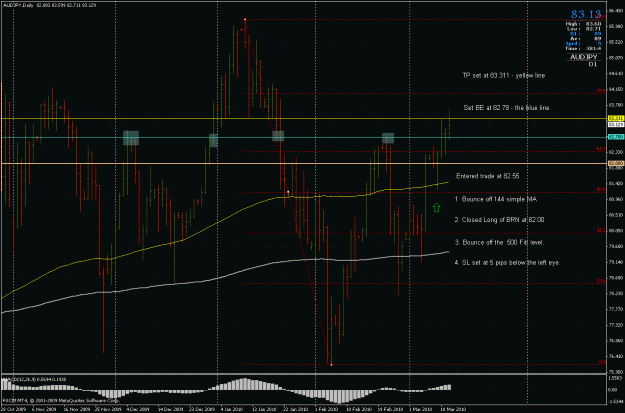The height and width of the screenshot is (413, 625).
Task: Click the '6 Nov 2009' date on time axis
Action: pos(44,409)
